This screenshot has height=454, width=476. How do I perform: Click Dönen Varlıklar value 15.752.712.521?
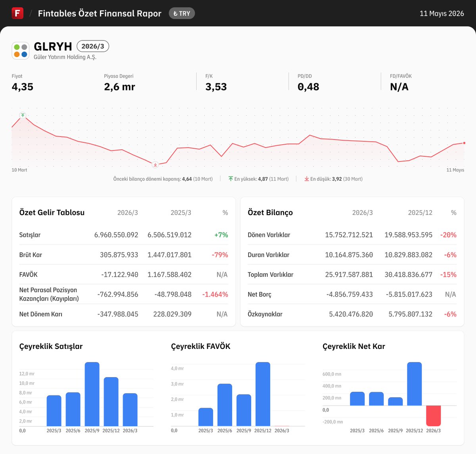pyautogui.click(x=349, y=235)
